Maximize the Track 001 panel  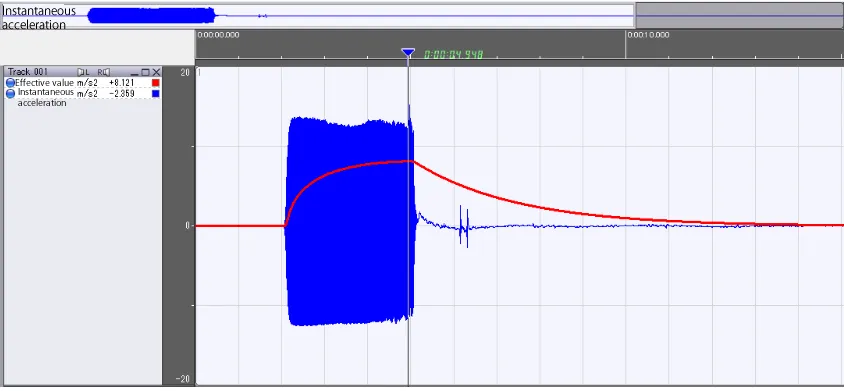(x=145, y=72)
